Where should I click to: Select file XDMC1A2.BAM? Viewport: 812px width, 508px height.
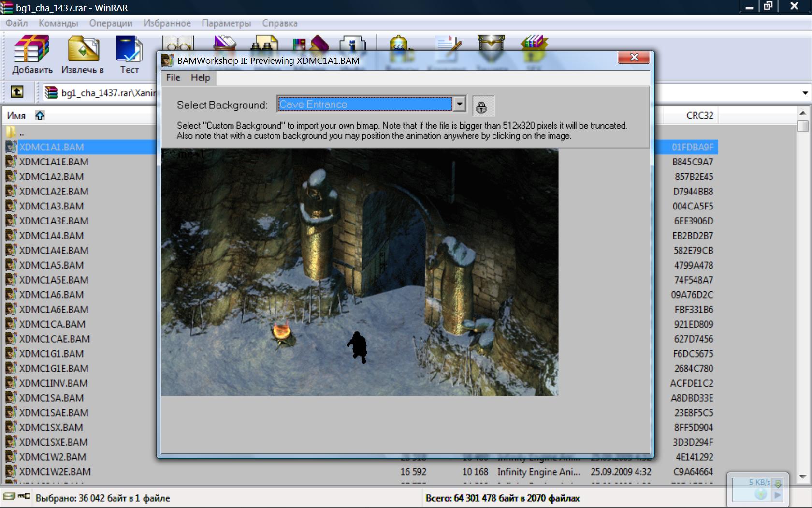[51, 177]
